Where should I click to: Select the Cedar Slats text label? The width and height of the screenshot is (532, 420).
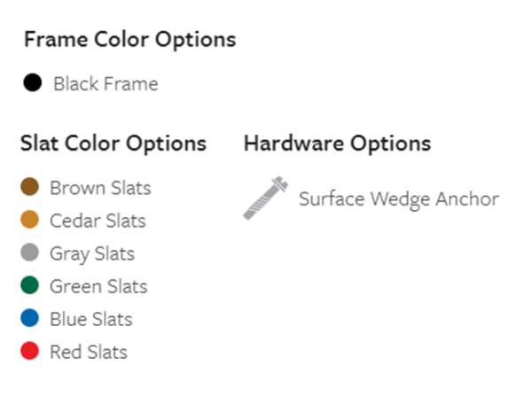pyautogui.click(x=98, y=221)
